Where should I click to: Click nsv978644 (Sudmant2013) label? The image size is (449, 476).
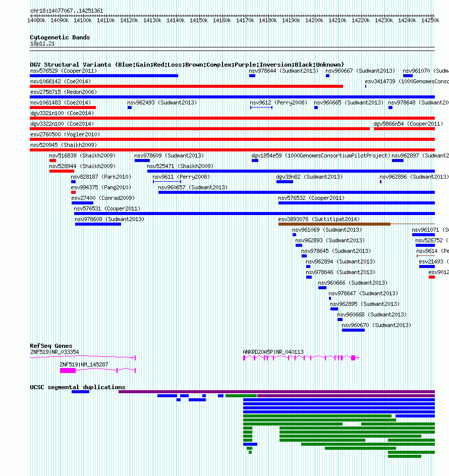click(284, 71)
